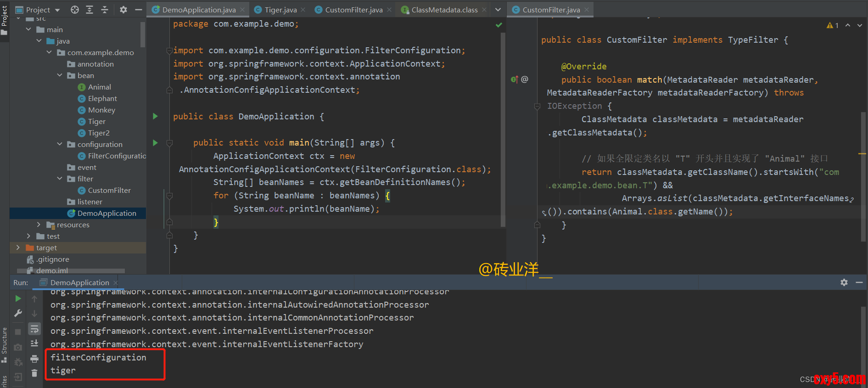Expand the resources folder
This screenshot has height=388, width=868.
[39, 225]
